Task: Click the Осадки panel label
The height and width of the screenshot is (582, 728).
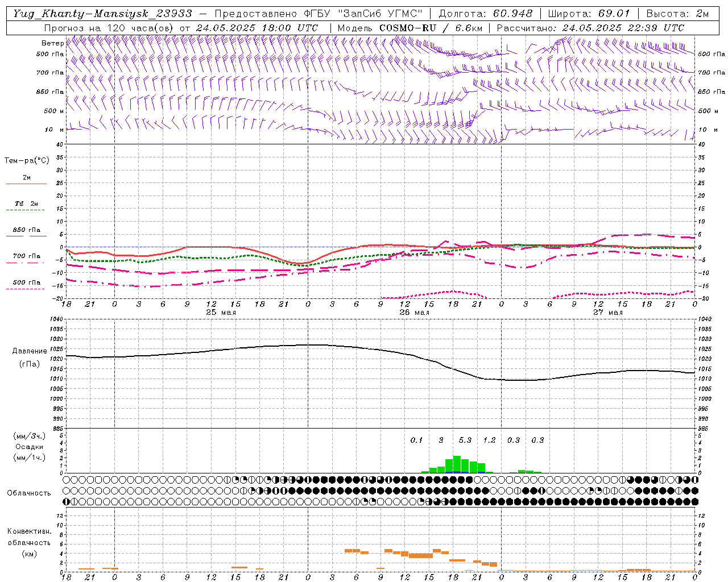Action: [30, 447]
